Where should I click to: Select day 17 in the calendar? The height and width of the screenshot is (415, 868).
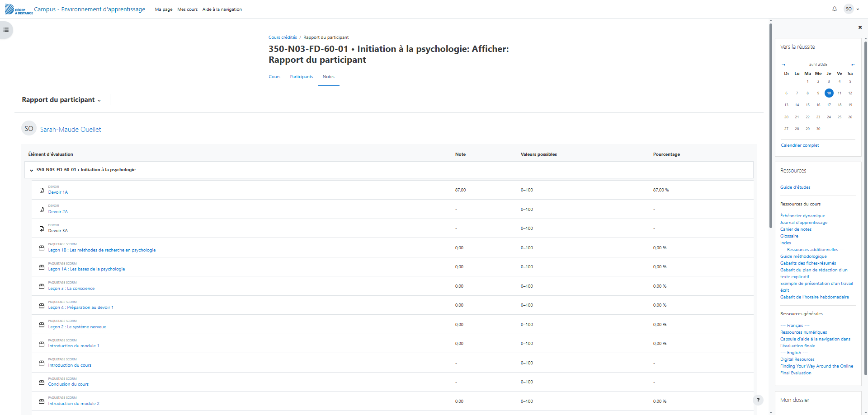(829, 105)
